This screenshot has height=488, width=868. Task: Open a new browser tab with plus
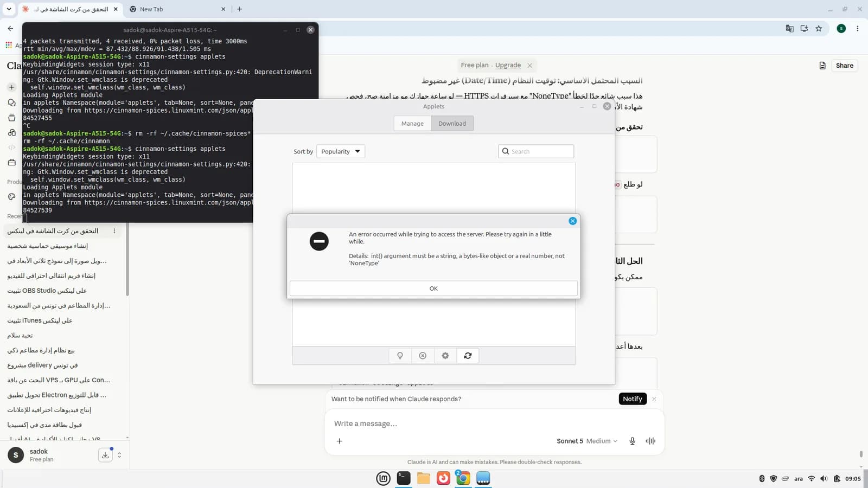pos(239,9)
